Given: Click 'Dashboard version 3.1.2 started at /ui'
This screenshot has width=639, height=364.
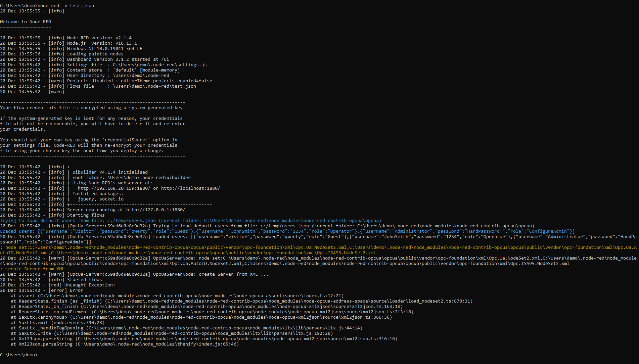Looking at the screenshot, I should click(x=85, y=59).
